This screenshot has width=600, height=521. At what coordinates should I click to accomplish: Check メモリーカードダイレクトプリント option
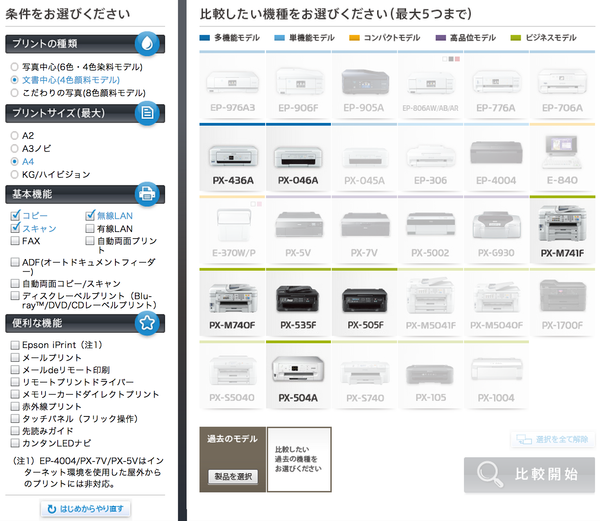(x=15, y=394)
